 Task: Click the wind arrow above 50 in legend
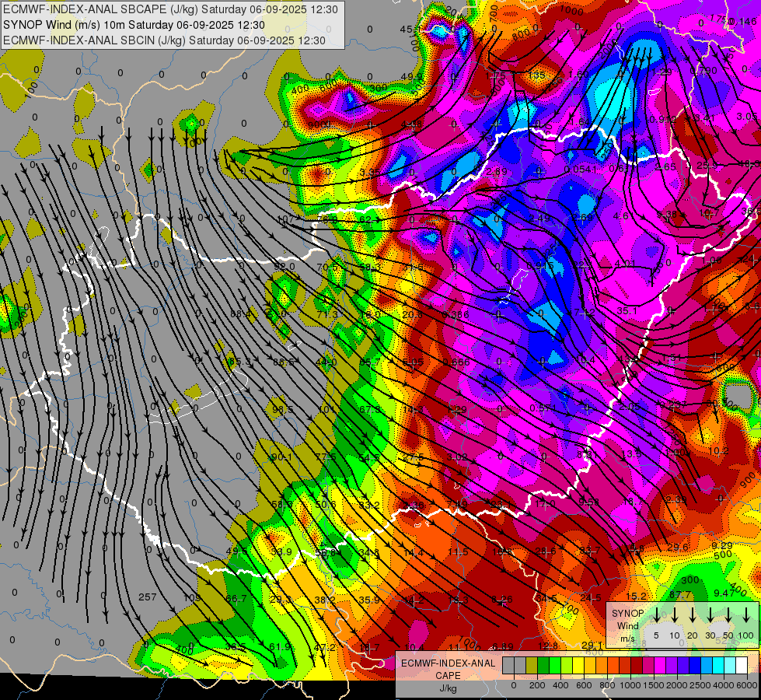pos(728,615)
